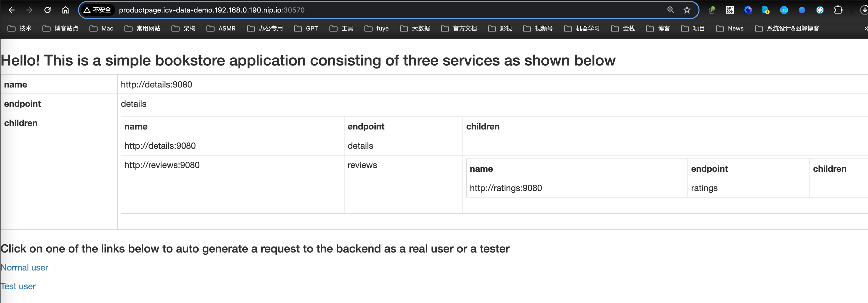The height and width of the screenshot is (303, 868).
Task: Open the ASMR bookmark folder
Action: (x=221, y=29)
